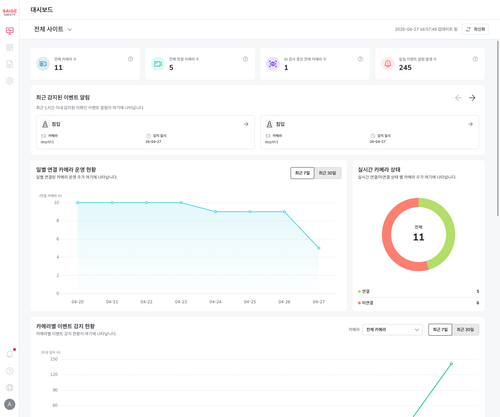The image size is (500, 417).
Task: Show help tooltip on the total cameras 11 card
Action: click(x=130, y=59)
